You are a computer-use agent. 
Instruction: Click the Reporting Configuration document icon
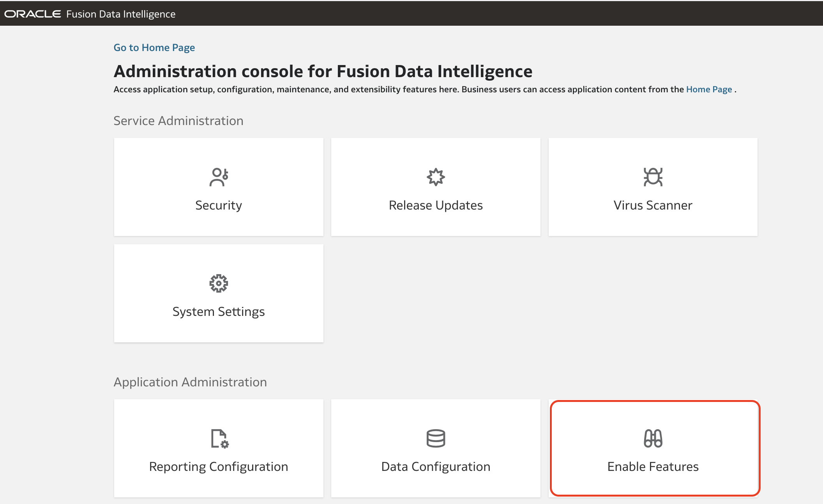219,439
